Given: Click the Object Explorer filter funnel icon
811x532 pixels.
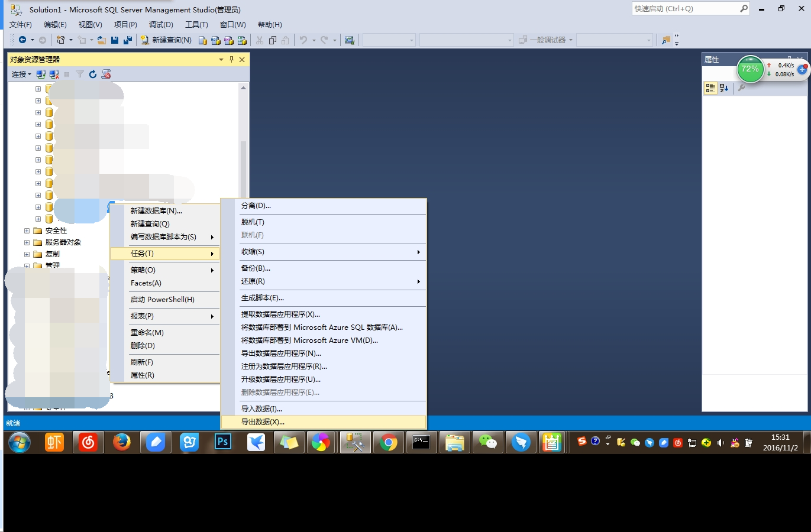Looking at the screenshot, I should click(x=80, y=74).
